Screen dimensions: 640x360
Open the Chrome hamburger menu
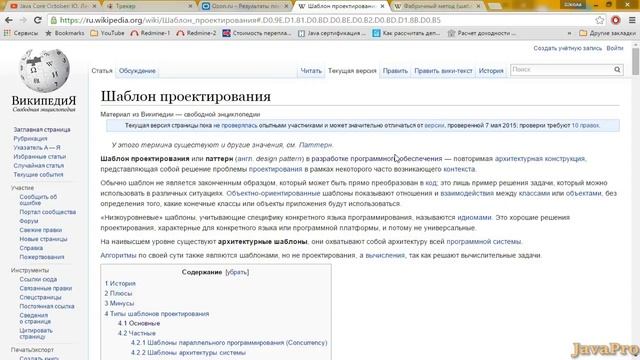pos(631,20)
